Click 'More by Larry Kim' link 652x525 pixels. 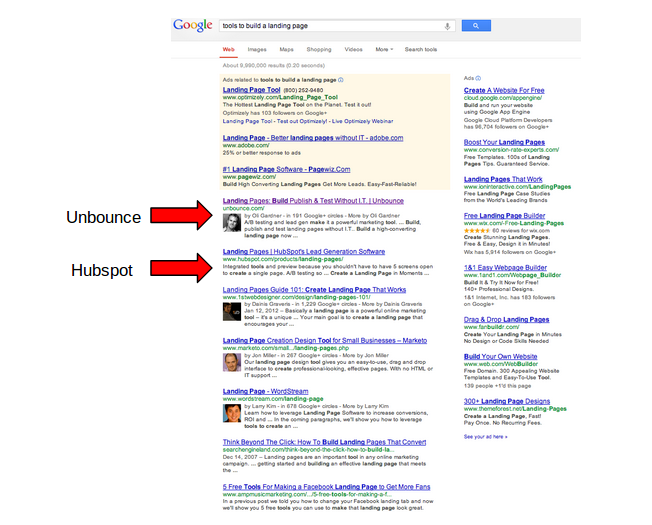coord(366,406)
